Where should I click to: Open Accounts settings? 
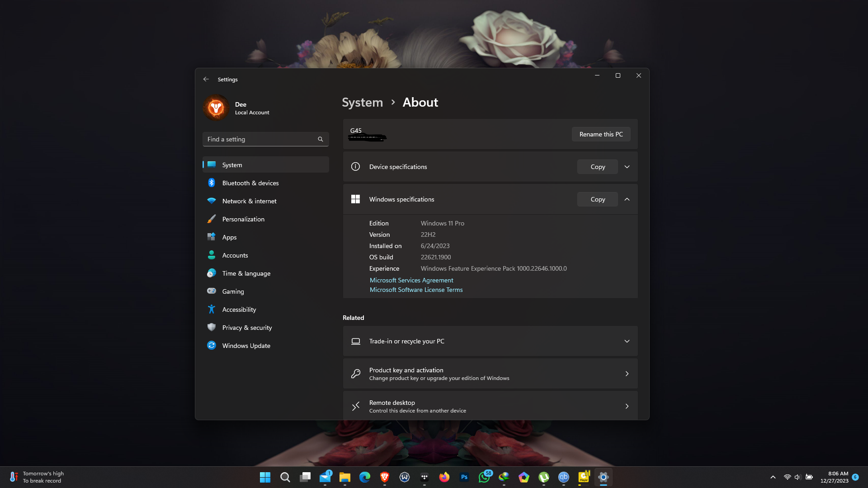pos(266,255)
